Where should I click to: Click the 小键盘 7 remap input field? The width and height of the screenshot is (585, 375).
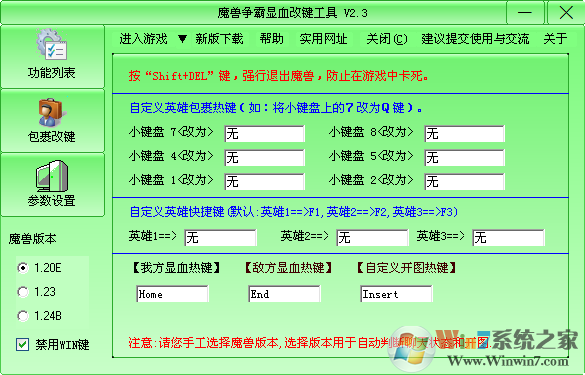[x=265, y=134]
